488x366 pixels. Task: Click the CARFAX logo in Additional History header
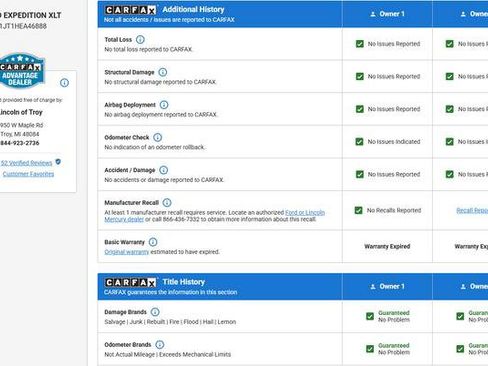coord(131,10)
